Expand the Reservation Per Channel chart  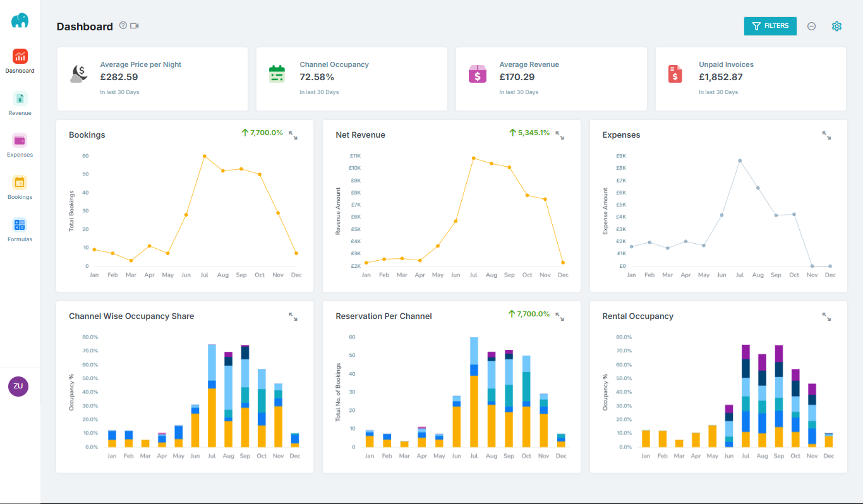(560, 316)
